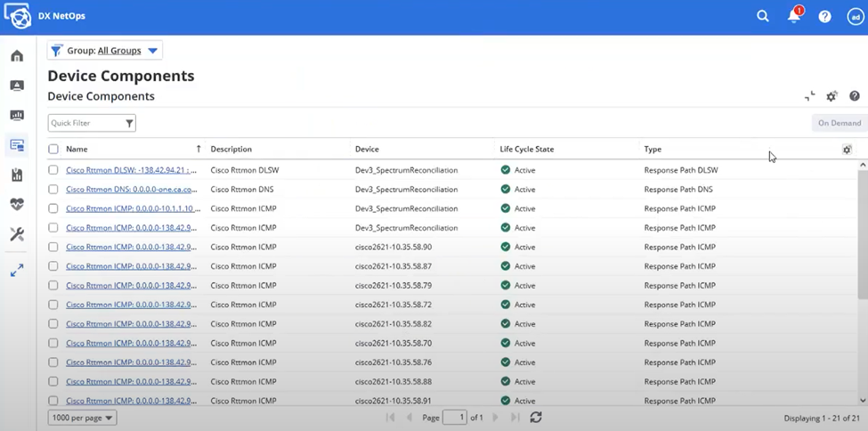Image resolution: width=868 pixels, height=431 pixels.
Task: Open the user avatar 'ad' menu
Action: (x=856, y=16)
